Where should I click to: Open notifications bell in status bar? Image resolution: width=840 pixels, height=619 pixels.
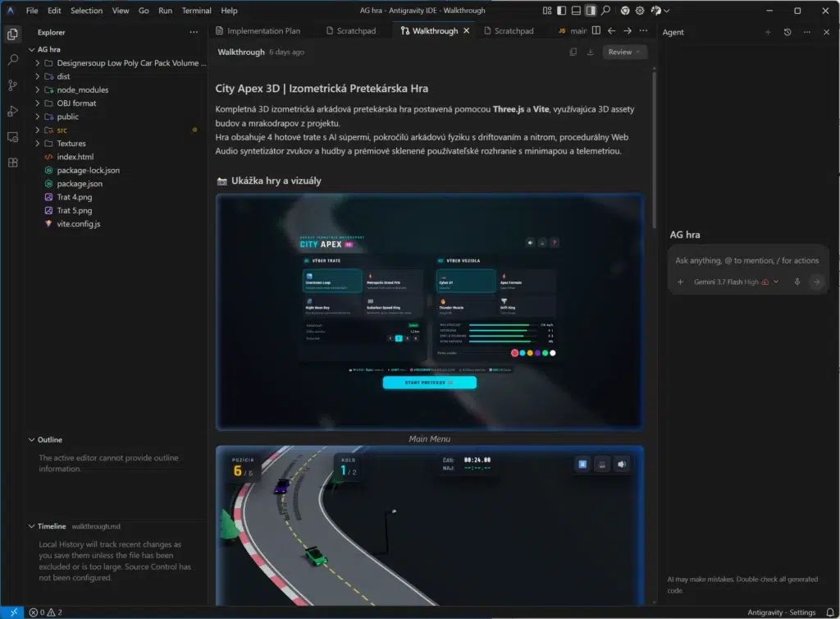coord(829,612)
